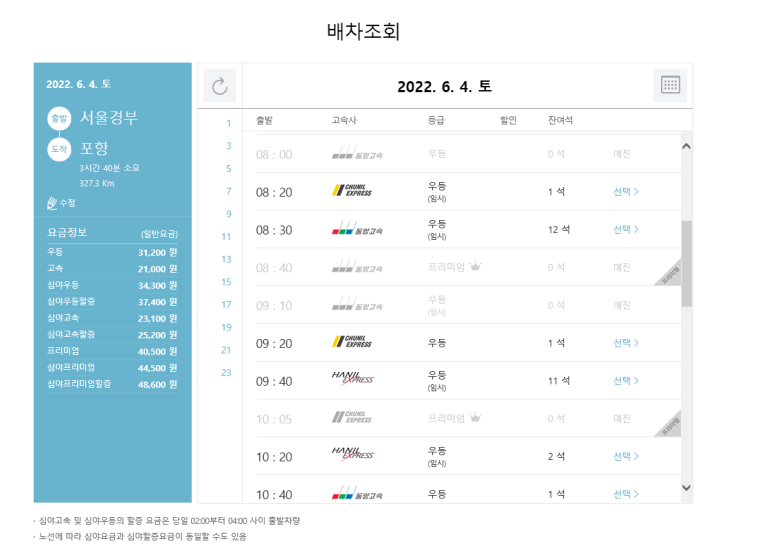
Task: Click the 출발 column header
Action: [x=264, y=120]
